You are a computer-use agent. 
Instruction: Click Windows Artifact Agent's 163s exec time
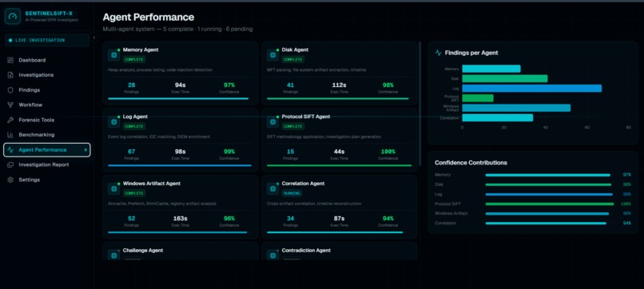pyautogui.click(x=181, y=219)
